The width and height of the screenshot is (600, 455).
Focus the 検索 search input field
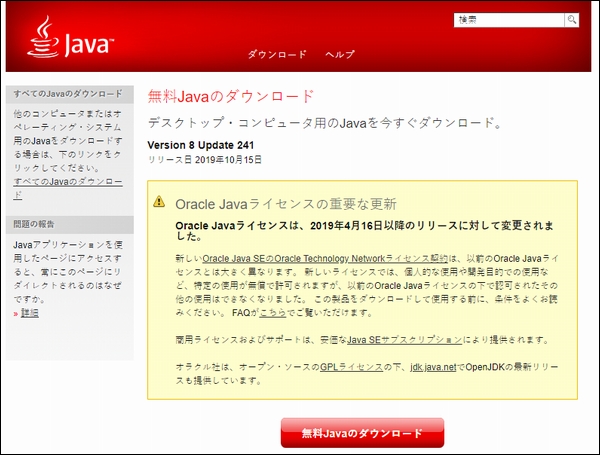click(x=509, y=20)
